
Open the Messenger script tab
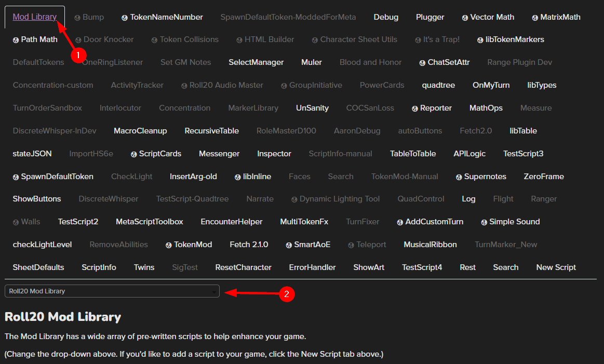tap(219, 153)
